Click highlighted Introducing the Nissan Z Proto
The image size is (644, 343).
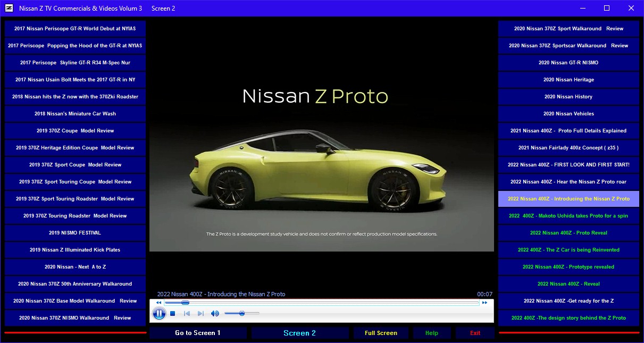(x=568, y=199)
